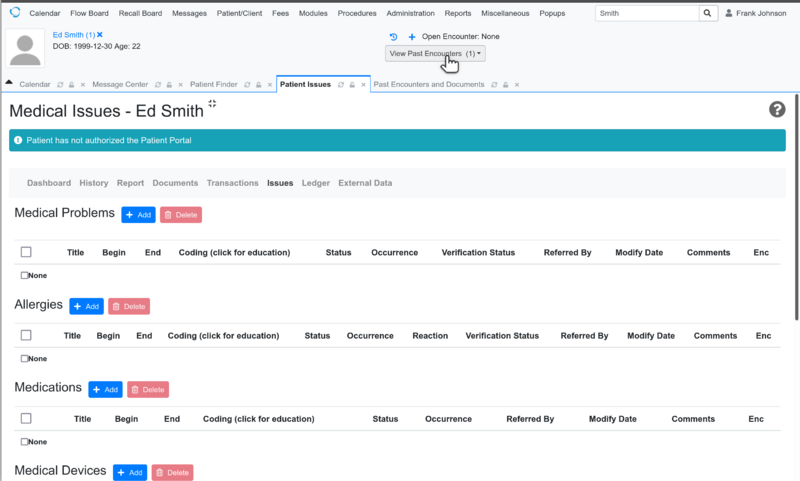Click the collapse icon beside Medical Issues title
The height and width of the screenshot is (481, 800).
tap(212, 104)
